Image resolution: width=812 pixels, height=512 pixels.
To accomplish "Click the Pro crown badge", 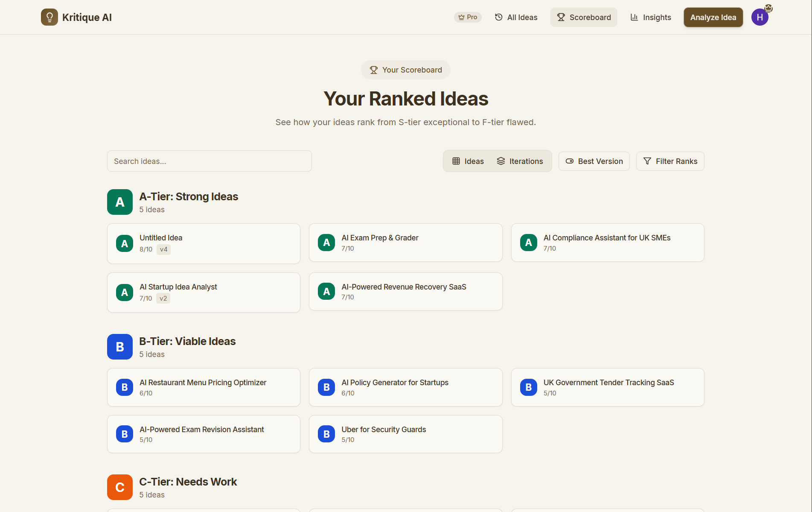I will (x=468, y=17).
